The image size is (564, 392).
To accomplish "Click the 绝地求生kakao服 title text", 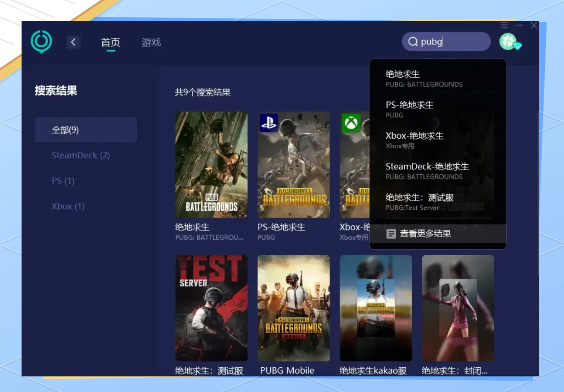I will point(373,370).
